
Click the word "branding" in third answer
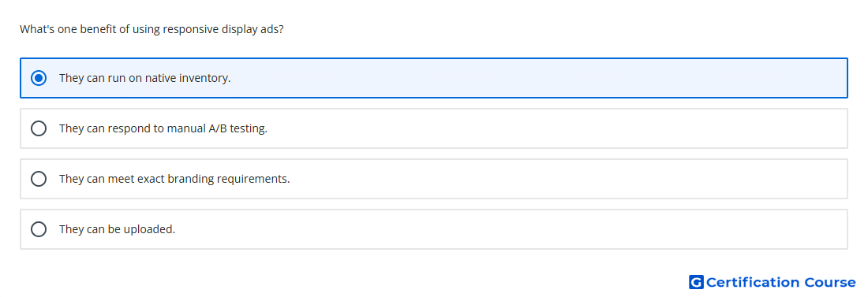tap(190, 179)
